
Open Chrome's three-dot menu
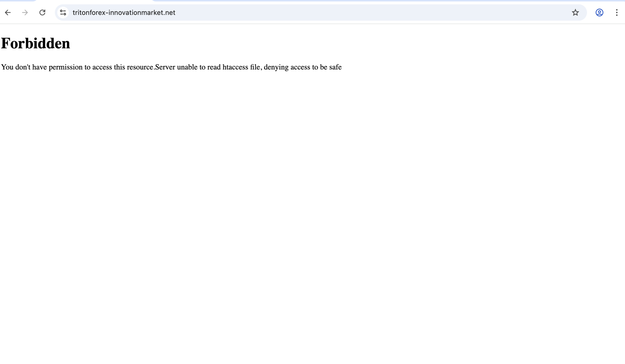(616, 13)
